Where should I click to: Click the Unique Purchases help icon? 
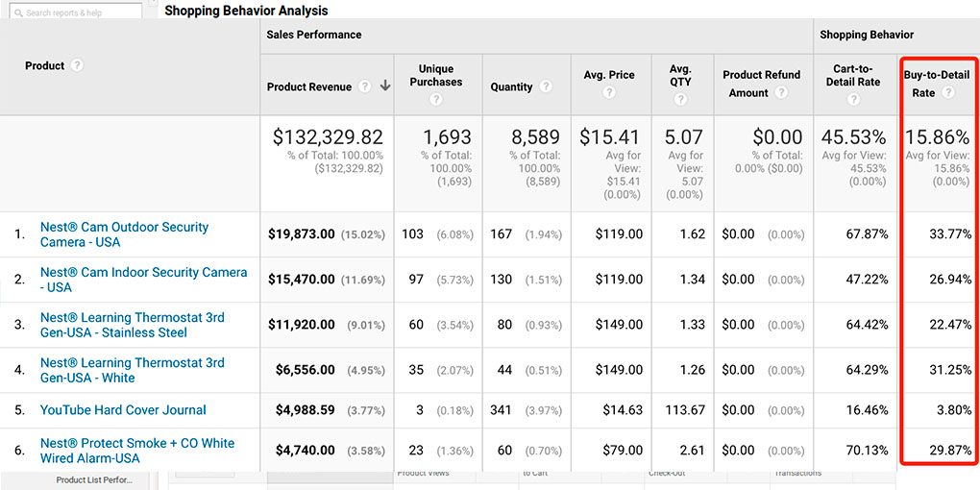coord(435,99)
